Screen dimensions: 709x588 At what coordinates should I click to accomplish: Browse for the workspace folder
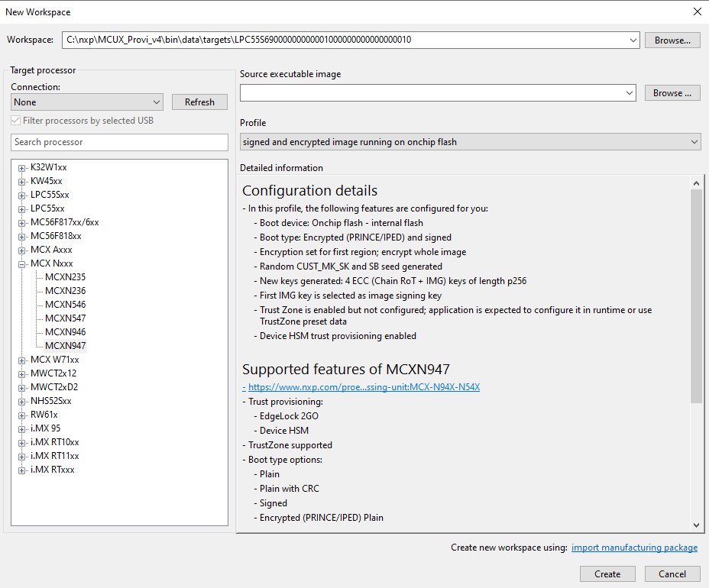coord(672,40)
